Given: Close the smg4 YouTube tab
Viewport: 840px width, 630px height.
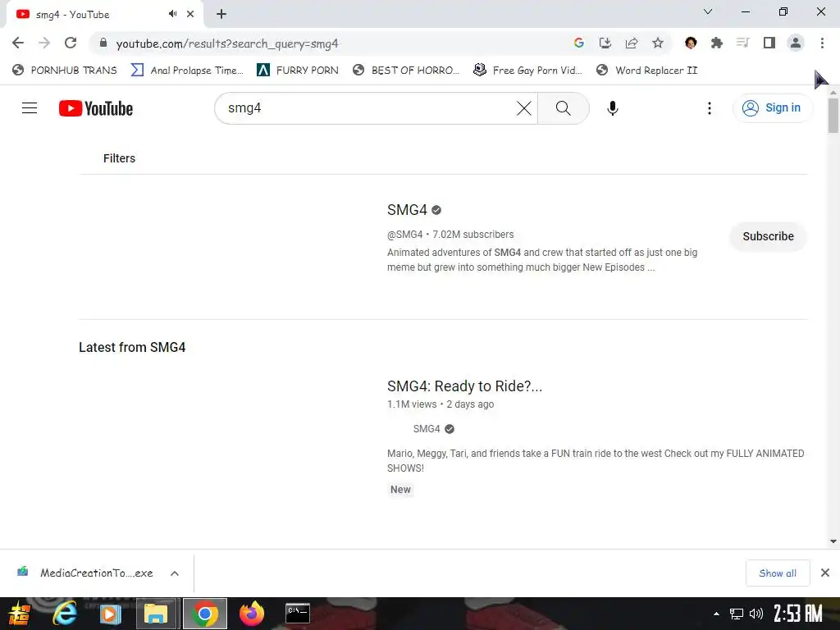Looking at the screenshot, I should tap(190, 14).
